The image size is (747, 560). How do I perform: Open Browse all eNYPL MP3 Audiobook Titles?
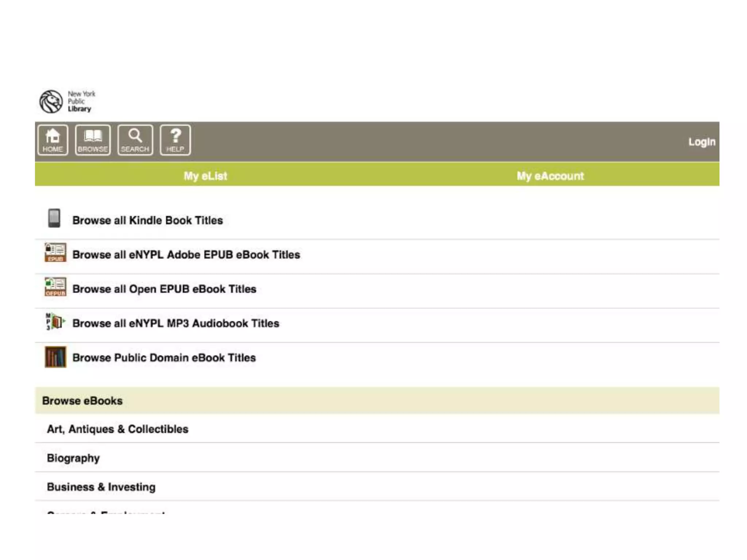tap(175, 323)
